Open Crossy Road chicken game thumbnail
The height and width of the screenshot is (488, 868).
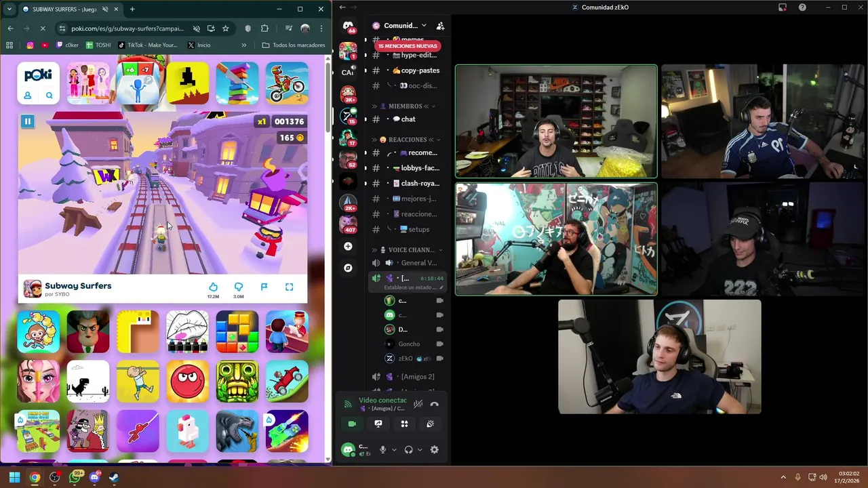point(187,431)
